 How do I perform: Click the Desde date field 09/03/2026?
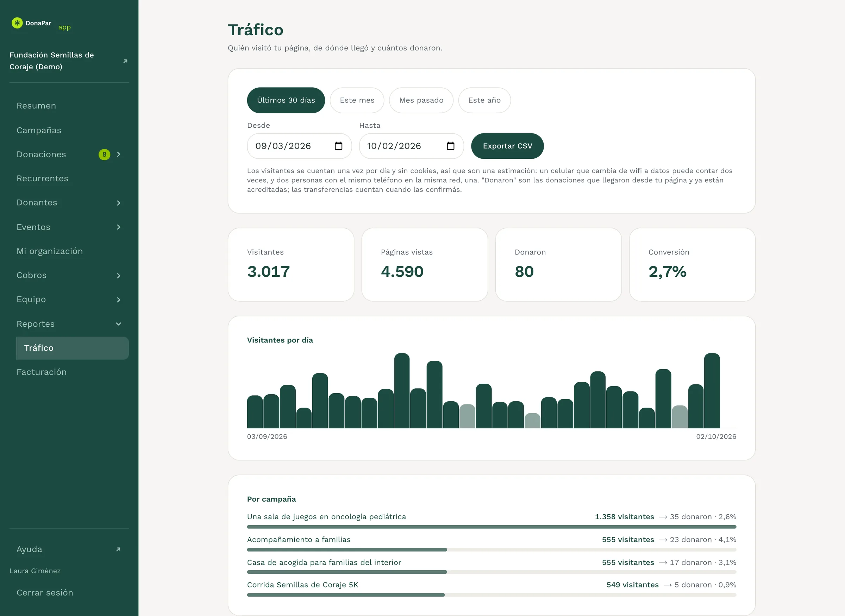coord(299,146)
